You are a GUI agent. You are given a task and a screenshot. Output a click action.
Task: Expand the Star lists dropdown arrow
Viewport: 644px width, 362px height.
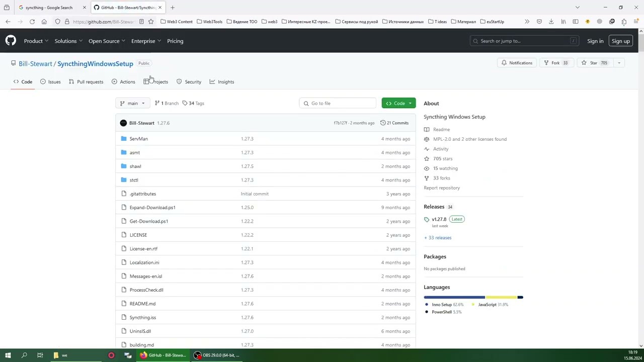[x=619, y=63]
